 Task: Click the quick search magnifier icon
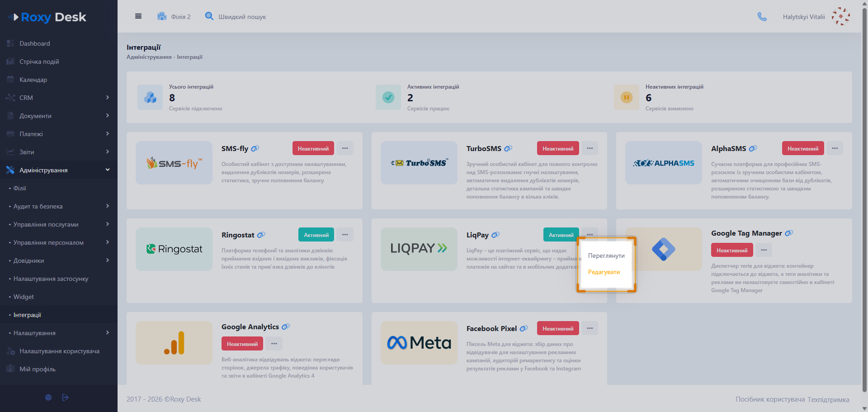(x=209, y=16)
